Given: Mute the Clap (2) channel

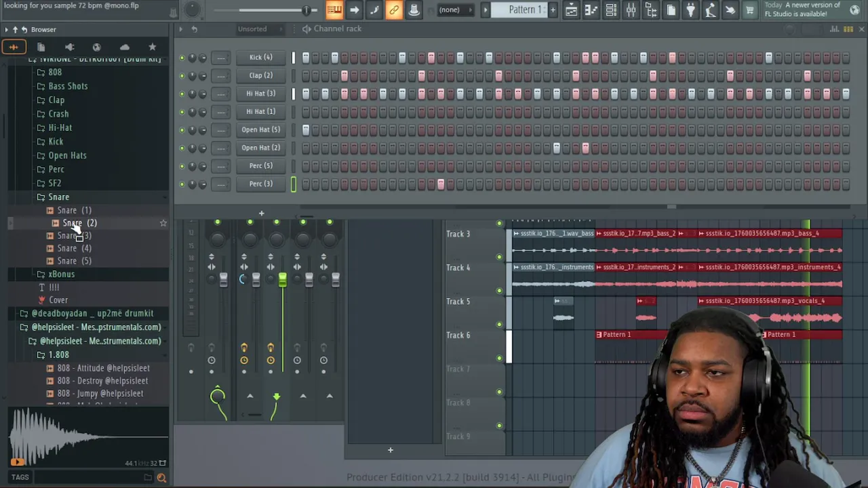Looking at the screenshot, I should click(x=182, y=76).
